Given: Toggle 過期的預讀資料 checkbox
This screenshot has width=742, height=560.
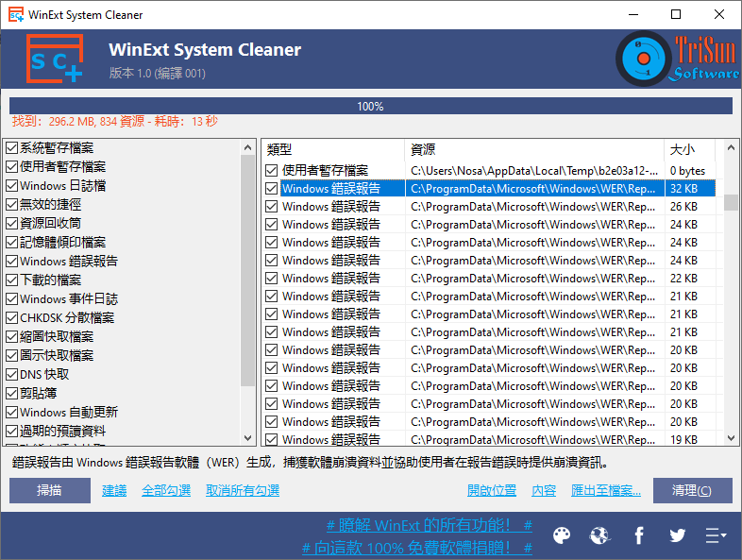Looking at the screenshot, I should tap(12, 432).
